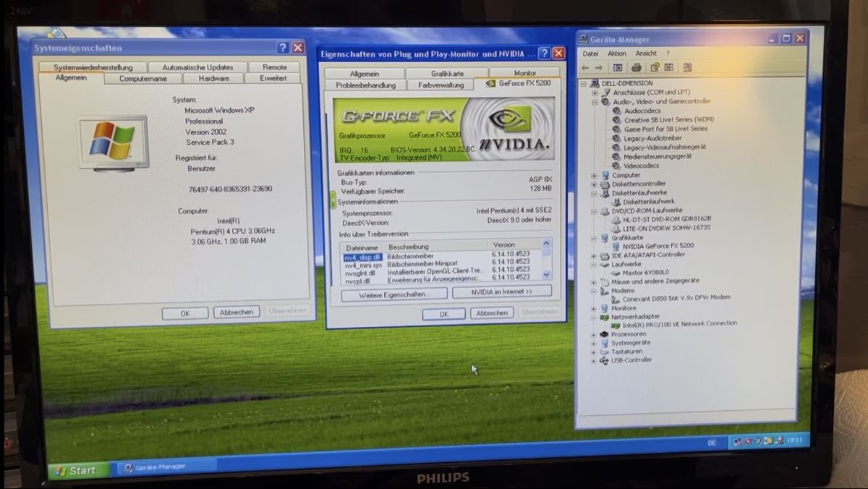Viewport: 868px width, 489px height.
Task: Click scan for hardware changes toolbar icon
Action: [687, 67]
